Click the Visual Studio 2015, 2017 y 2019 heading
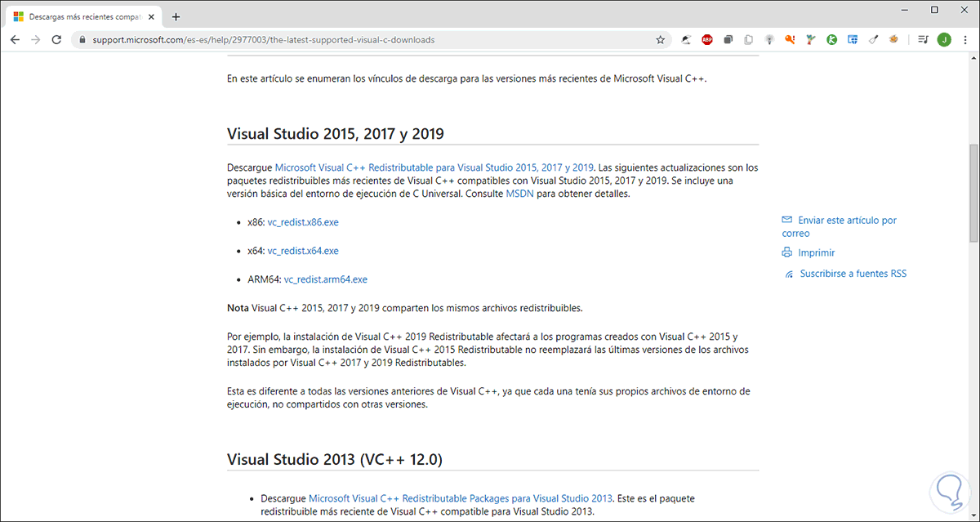 point(336,133)
